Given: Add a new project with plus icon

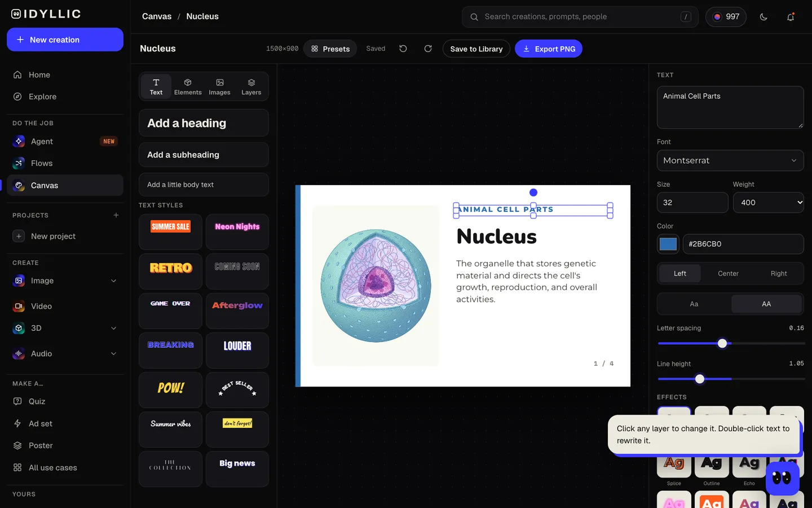Looking at the screenshot, I should 116,215.
